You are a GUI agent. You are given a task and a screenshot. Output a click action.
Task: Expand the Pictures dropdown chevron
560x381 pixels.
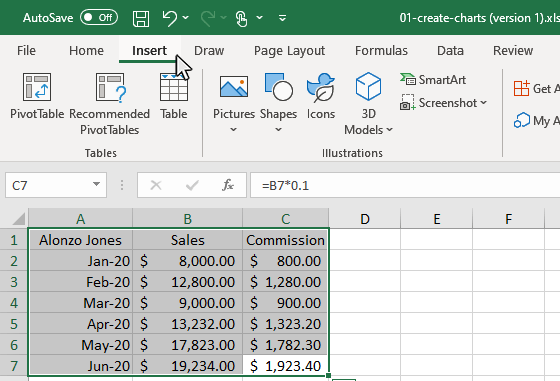[x=234, y=129]
